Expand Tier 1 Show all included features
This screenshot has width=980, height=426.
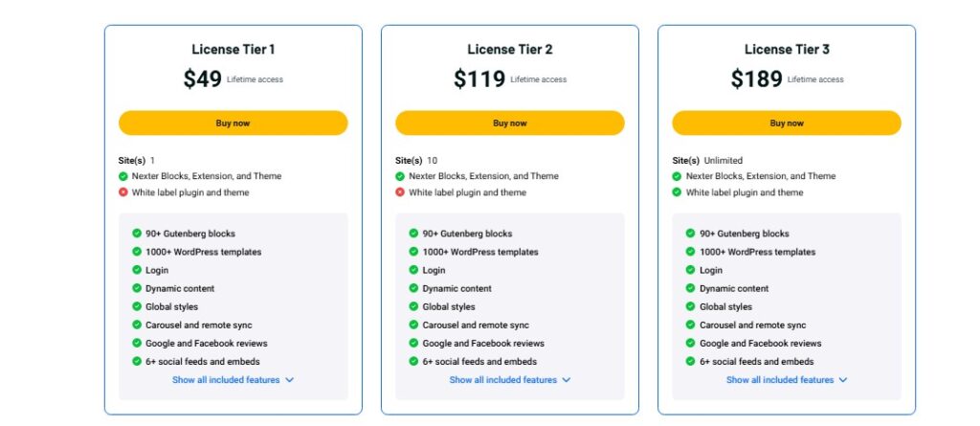click(233, 380)
